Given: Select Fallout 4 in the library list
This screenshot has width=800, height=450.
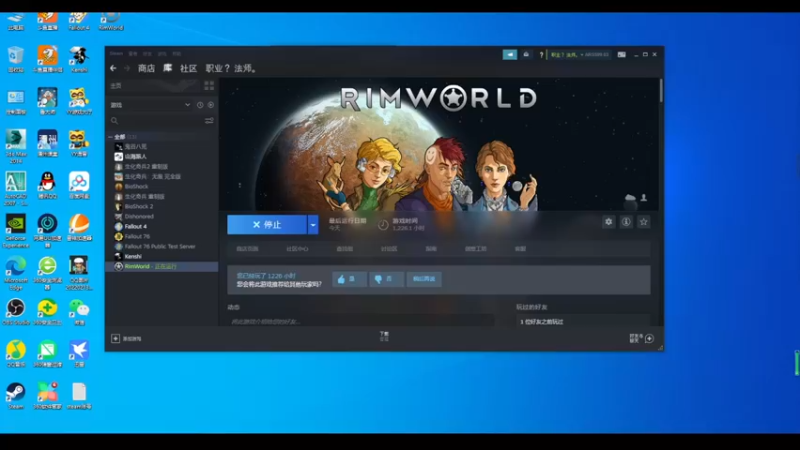Looking at the screenshot, I should point(136,226).
